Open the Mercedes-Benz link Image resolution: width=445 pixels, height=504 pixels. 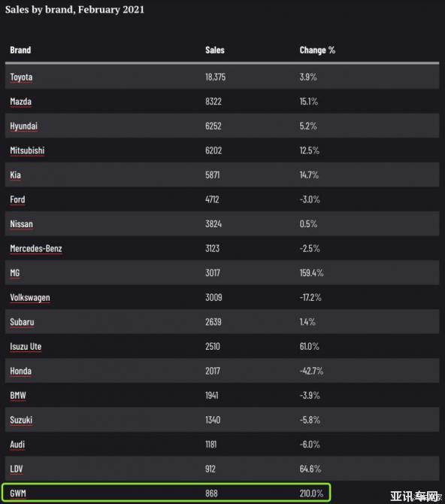36,248
